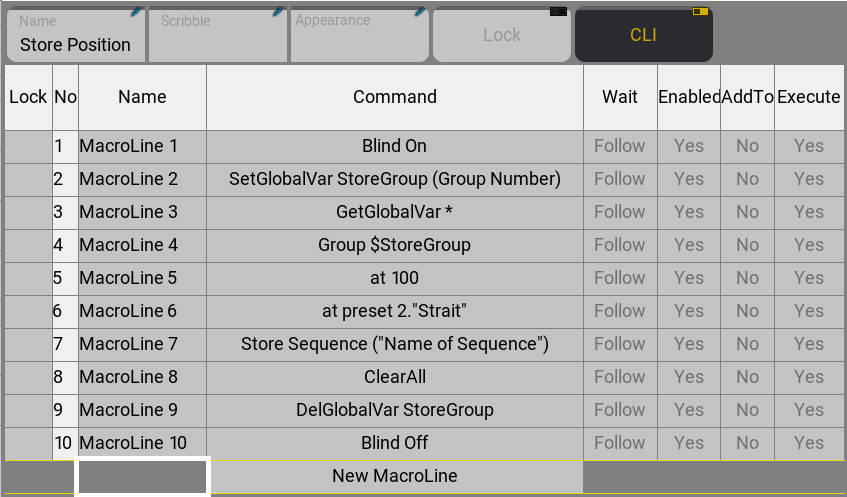The height and width of the screenshot is (497, 847).
Task: Open Wait setting for MacroLine 9
Action: coord(619,410)
